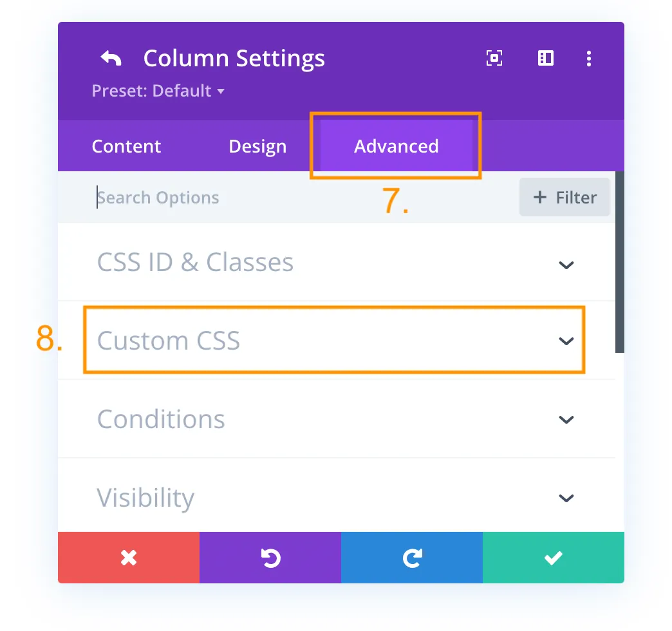
Task: Expand the Visibility section
Action: 335,497
